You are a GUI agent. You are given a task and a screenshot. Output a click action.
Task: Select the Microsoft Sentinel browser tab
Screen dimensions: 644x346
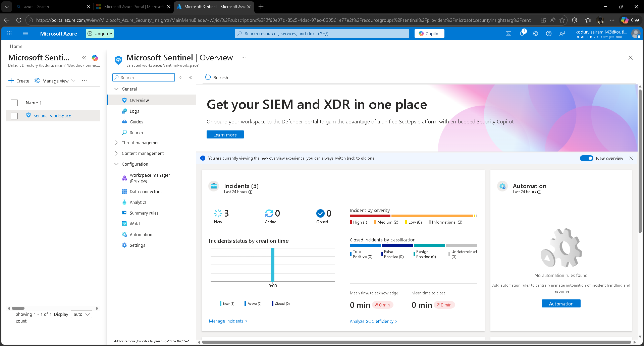[213, 7]
